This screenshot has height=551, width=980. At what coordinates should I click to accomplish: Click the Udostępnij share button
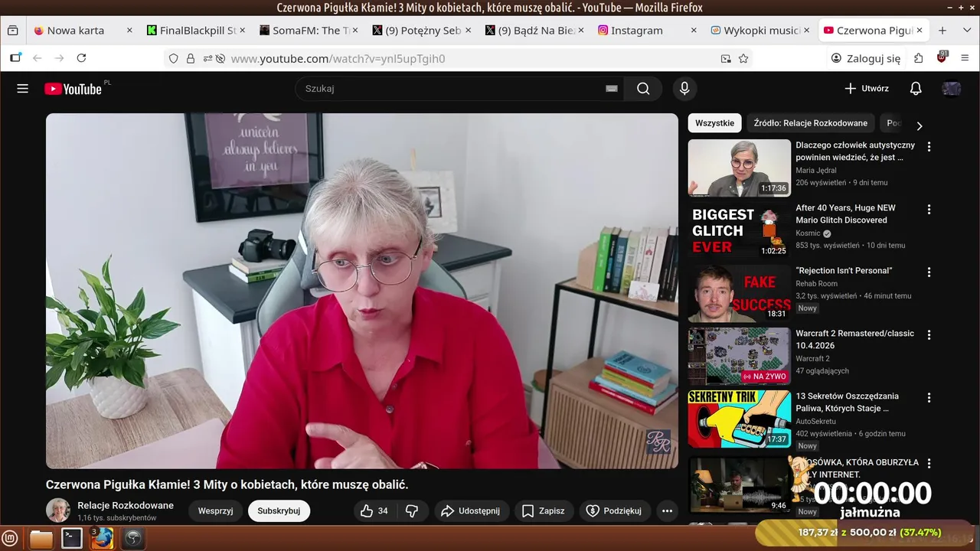470,510
